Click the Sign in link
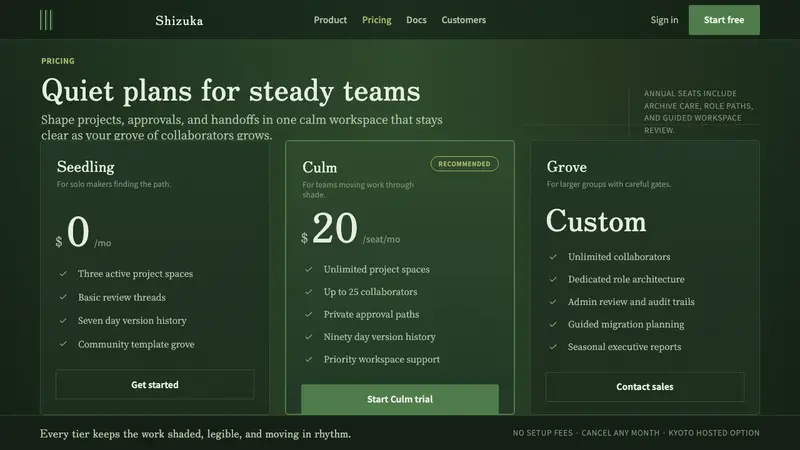 click(664, 20)
